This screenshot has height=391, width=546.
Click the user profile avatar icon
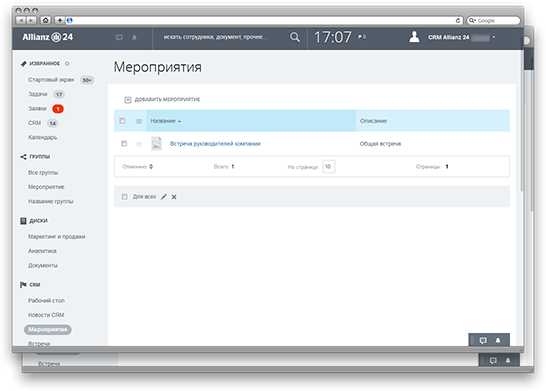[x=414, y=37]
